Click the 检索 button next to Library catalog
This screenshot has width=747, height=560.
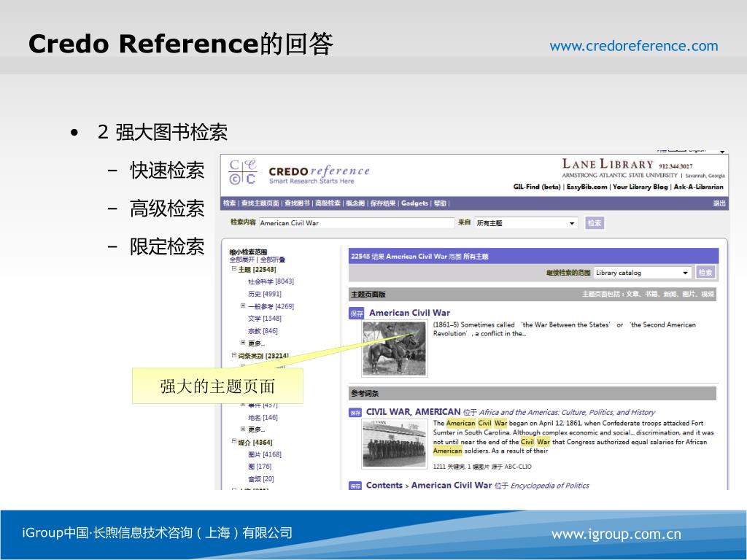tap(705, 273)
